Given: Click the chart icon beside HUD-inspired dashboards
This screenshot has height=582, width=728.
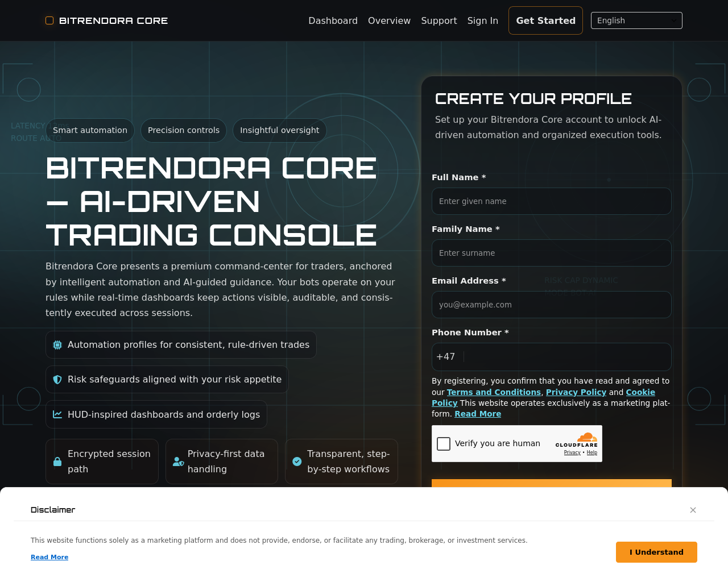Looking at the screenshot, I should pos(57,414).
